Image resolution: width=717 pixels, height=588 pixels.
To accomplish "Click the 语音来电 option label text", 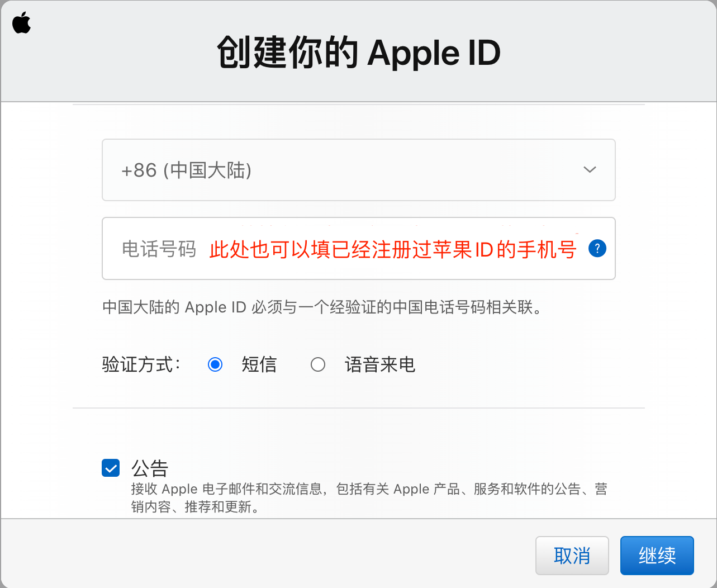I will tap(380, 364).
